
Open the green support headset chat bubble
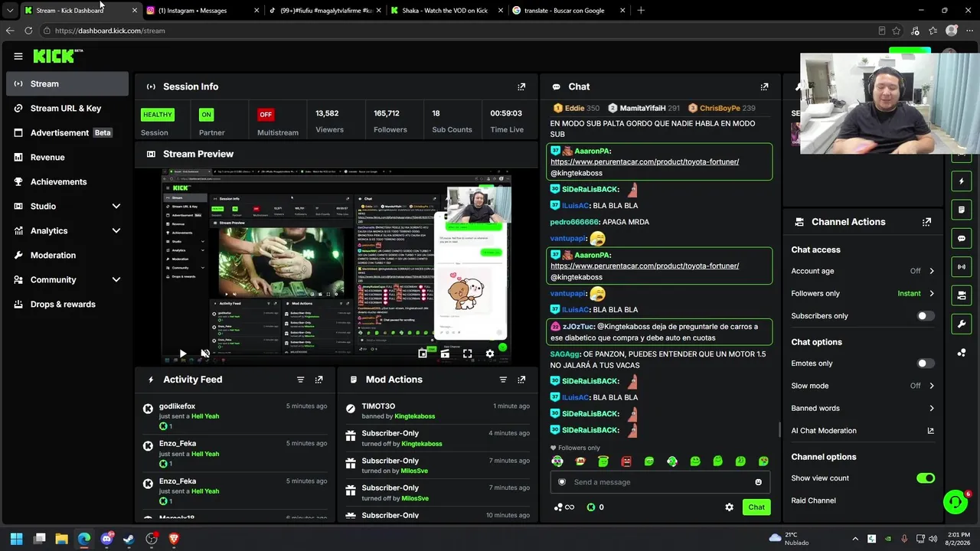(955, 502)
